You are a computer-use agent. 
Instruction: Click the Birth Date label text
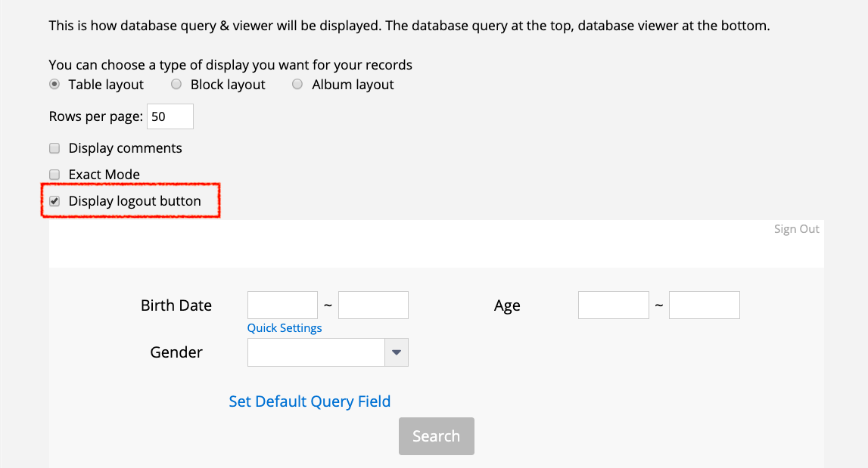[176, 305]
